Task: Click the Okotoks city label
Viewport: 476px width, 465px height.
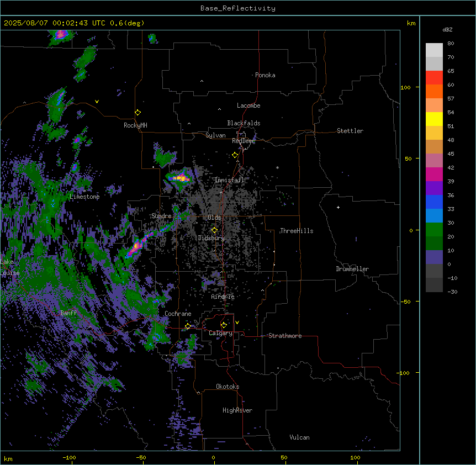Action: 228,387
